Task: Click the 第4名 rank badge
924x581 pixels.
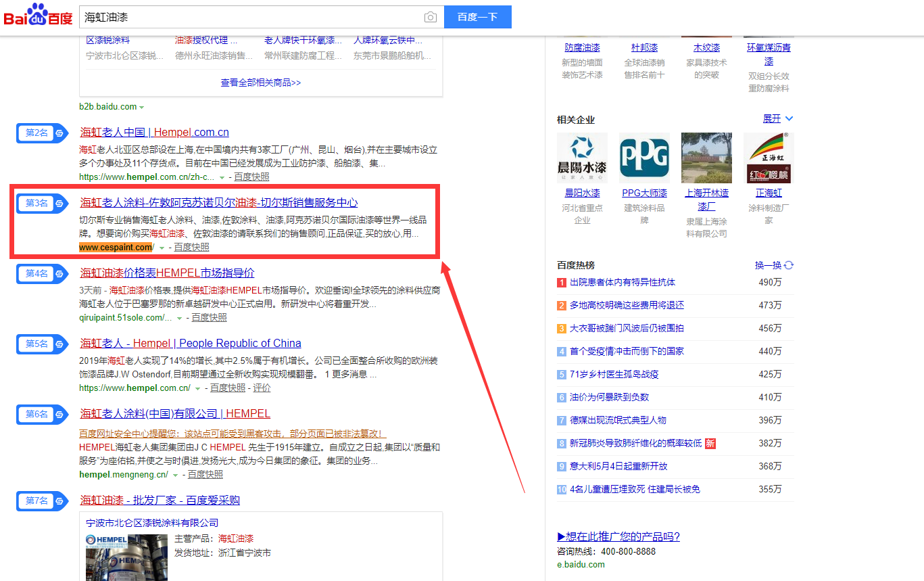Action: 42,273
